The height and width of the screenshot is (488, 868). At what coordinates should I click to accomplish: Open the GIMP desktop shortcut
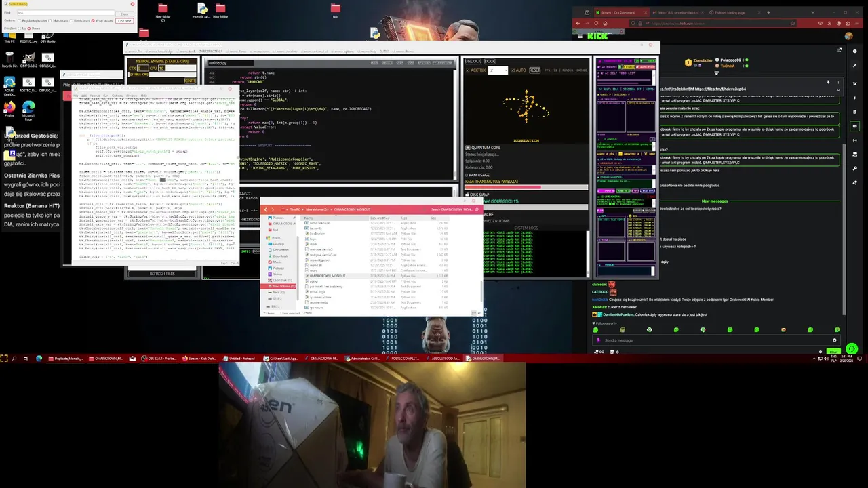pyautogui.click(x=28, y=59)
